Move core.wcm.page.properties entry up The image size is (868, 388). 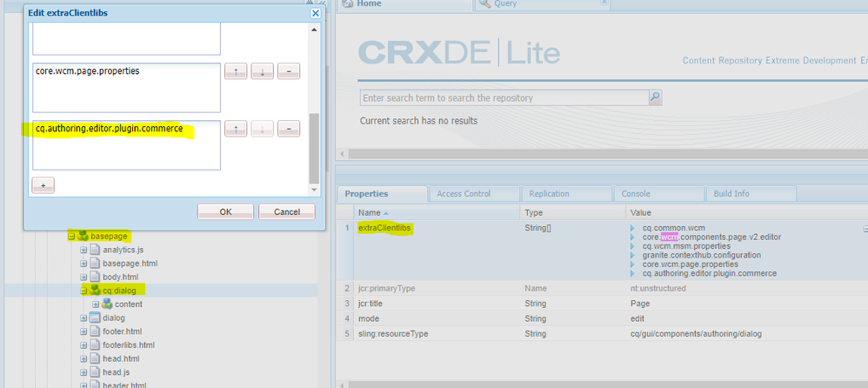[x=236, y=70]
